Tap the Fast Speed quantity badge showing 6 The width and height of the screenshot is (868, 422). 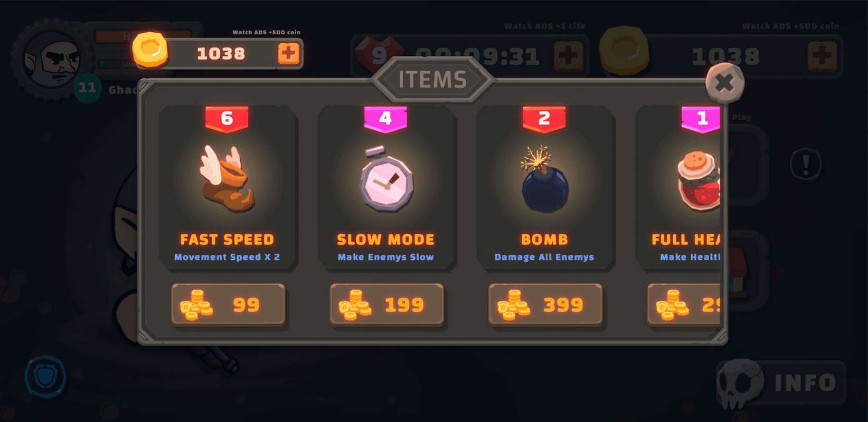tap(227, 119)
